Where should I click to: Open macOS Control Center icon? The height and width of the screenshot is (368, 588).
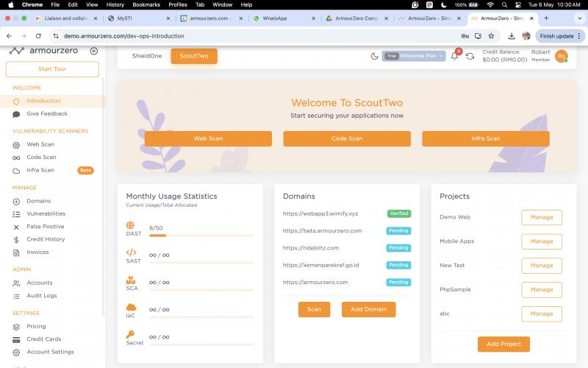518,5
